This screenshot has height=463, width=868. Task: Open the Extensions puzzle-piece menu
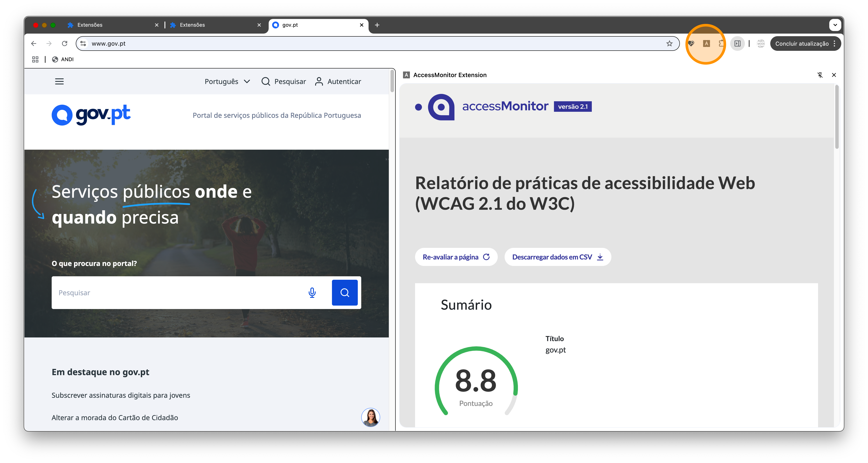(721, 44)
